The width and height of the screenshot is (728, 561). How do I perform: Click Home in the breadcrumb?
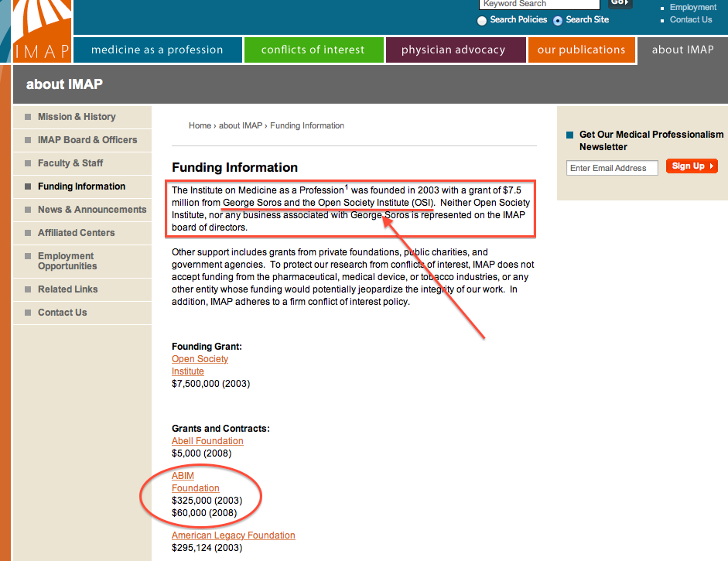coord(200,125)
